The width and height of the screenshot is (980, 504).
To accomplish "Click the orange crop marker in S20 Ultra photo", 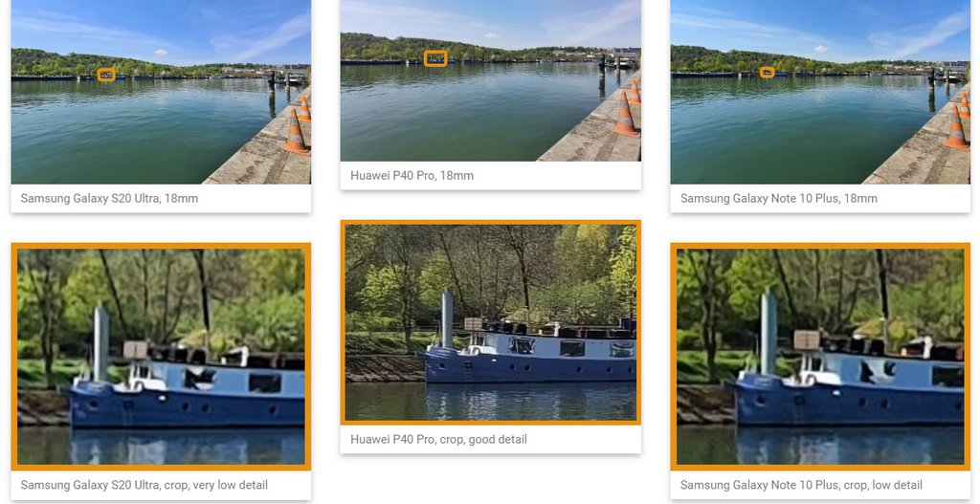I will (106, 75).
